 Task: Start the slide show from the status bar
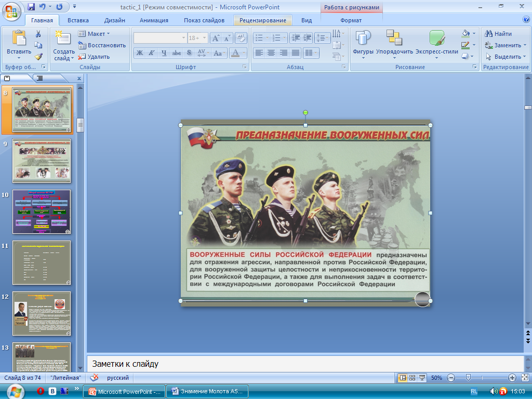pyautogui.click(x=422, y=378)
